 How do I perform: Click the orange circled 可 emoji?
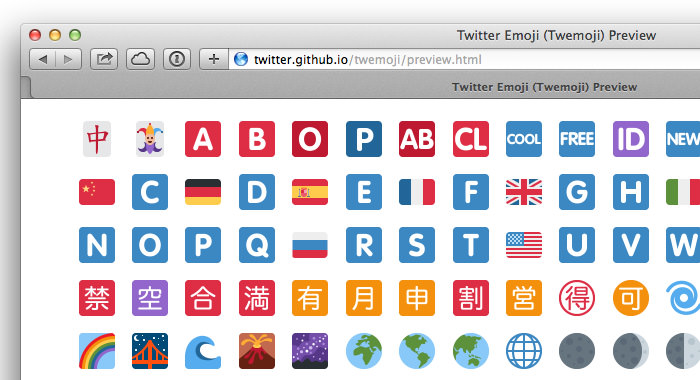(631, 298)
